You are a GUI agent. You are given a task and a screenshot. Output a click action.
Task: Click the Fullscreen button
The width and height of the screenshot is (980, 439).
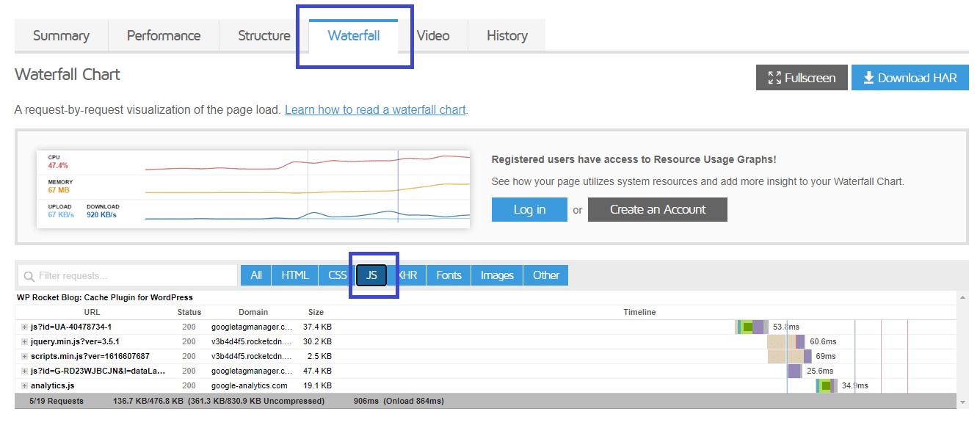point(801,78)
